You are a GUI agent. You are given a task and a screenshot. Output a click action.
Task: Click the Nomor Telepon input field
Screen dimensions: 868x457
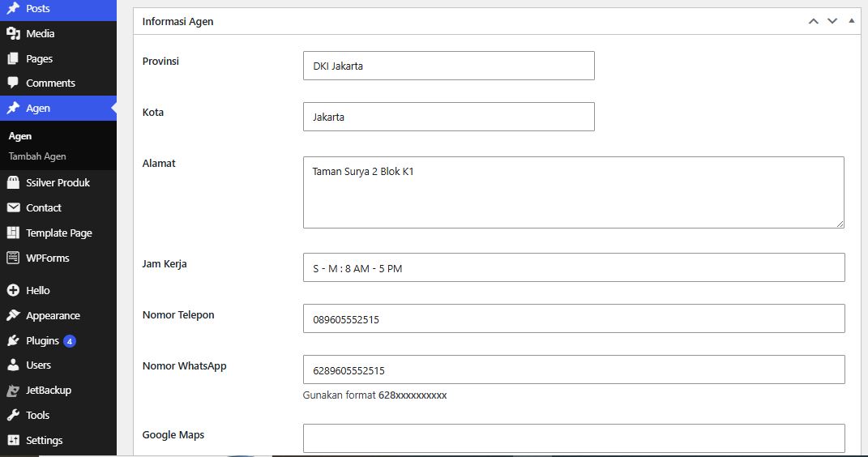pyautogui.click(x=574, y=318)
